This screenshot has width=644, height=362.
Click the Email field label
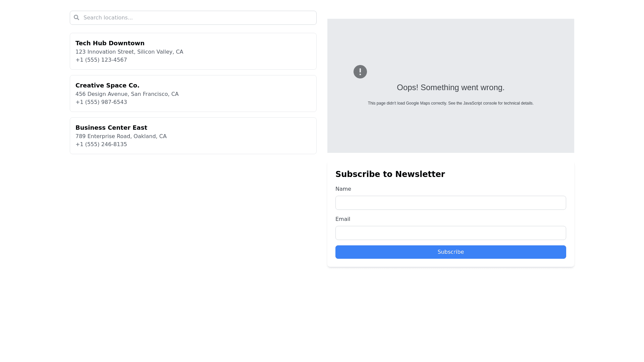click(x=343, y=219)
